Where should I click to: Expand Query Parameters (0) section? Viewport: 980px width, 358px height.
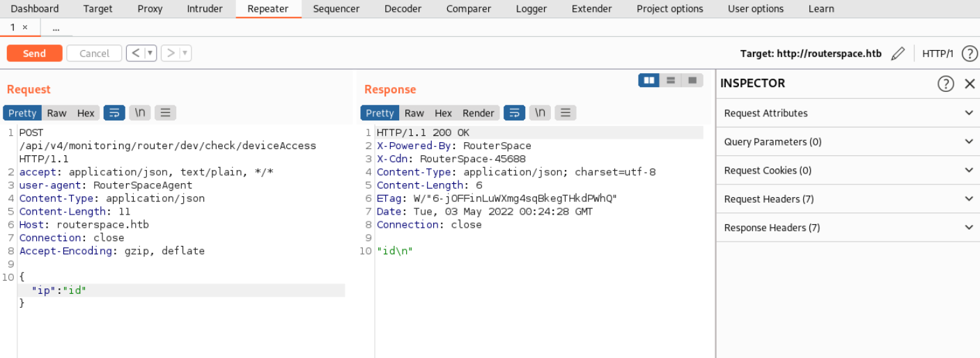848,141
